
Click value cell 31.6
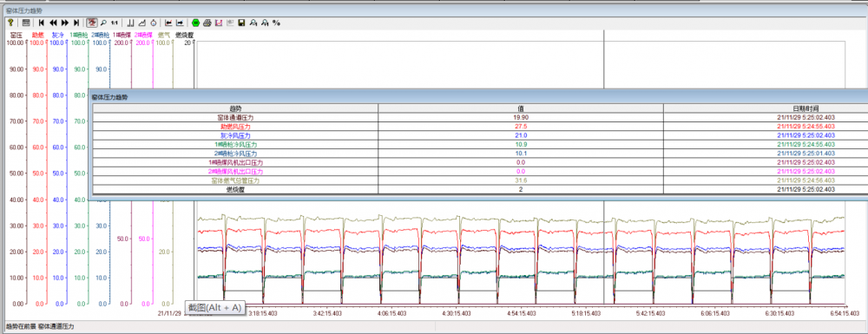click(x=521, y=180)
